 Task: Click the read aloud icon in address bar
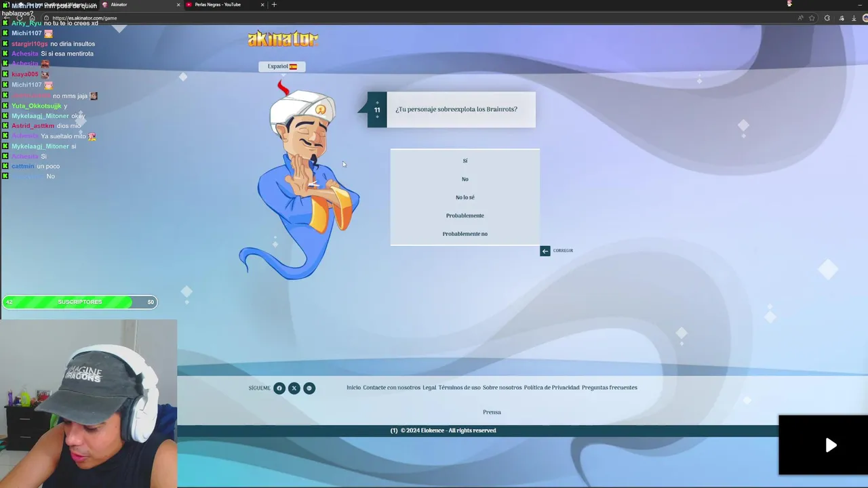click(801, 18)
